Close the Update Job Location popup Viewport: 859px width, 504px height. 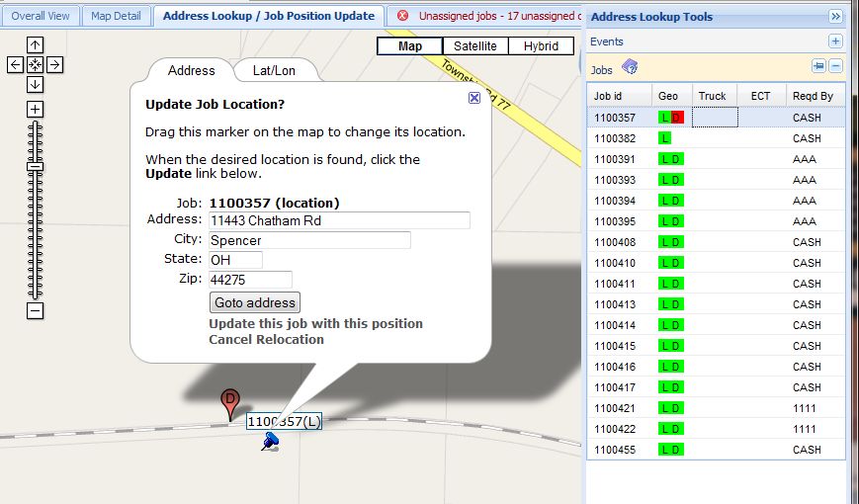[474, 98]
